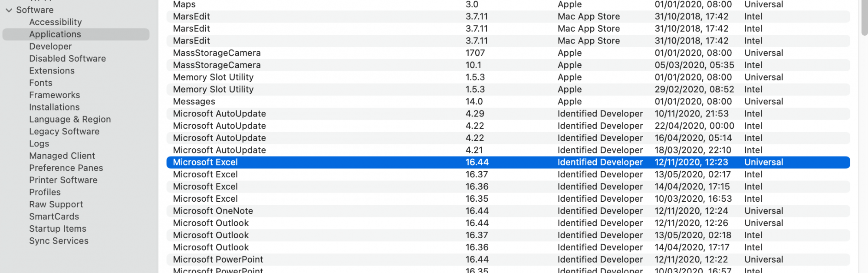Select Applications in the sidebar

[76, 34]
